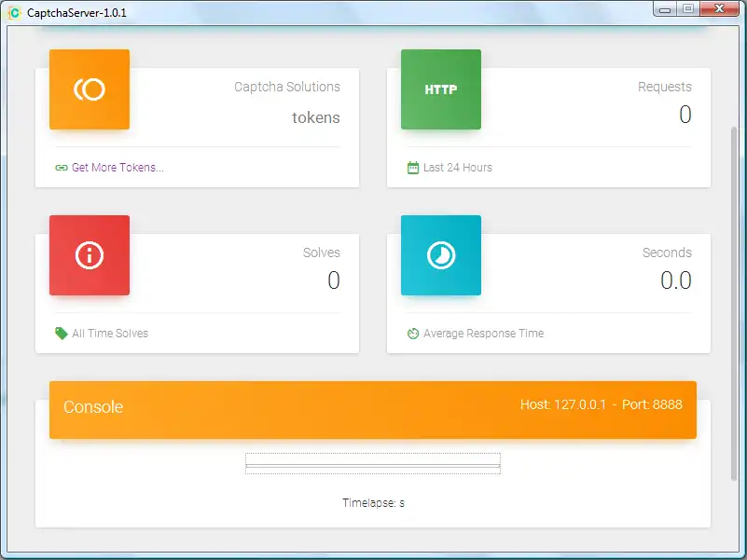The height and width of the screenshot is (560, 747).
Task: Click the vertical scrollbar thumb
Action: [734, 304]
